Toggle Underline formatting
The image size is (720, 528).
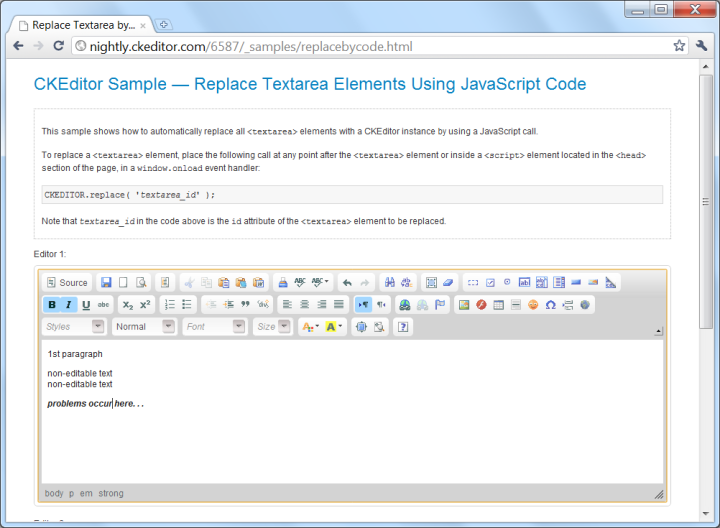(x=86, y=305)
